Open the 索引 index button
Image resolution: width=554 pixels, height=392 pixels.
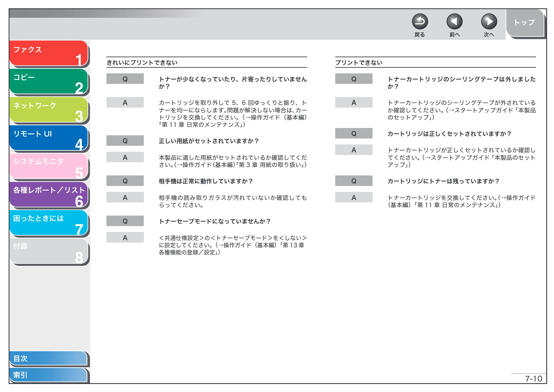(x=48, y=375)
